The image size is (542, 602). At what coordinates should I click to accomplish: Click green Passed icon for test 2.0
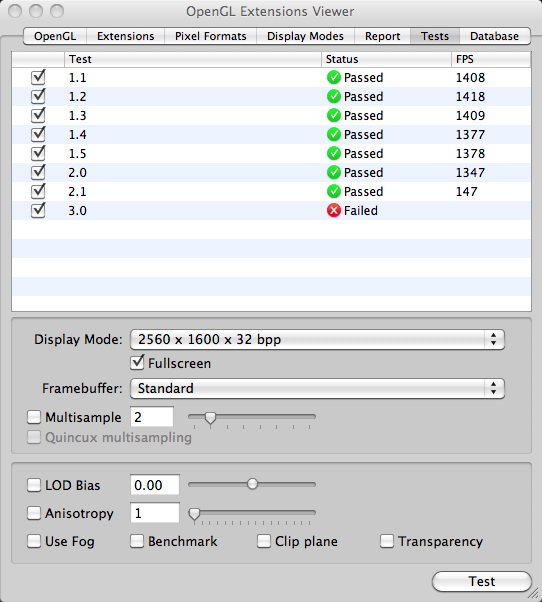tap(334, 172)
